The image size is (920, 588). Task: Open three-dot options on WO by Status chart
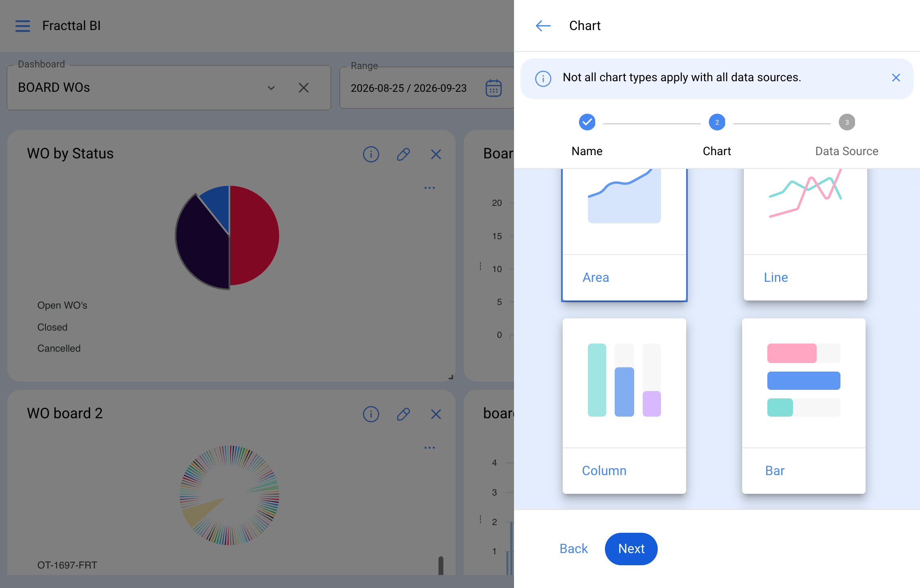pos(430,188)
